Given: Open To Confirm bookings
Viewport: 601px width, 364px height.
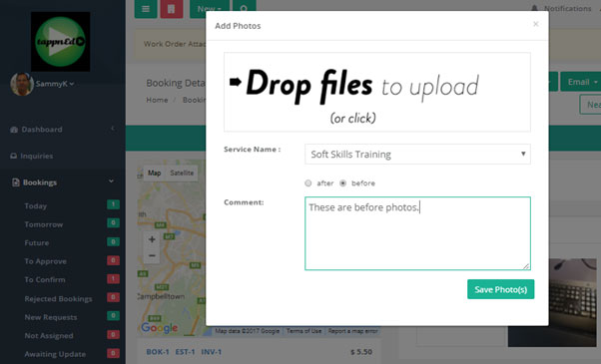Looking at the screenshot, I should pyautogui.click(x=45, y=279).
